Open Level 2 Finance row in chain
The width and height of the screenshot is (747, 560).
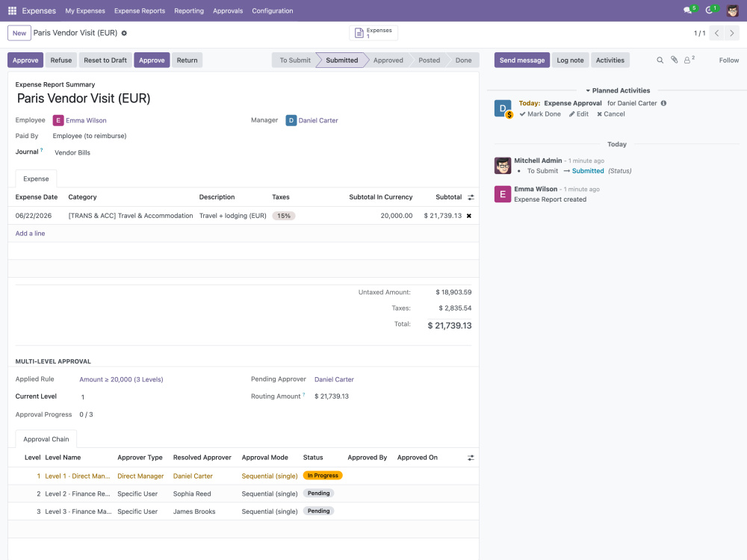point(244,494)
